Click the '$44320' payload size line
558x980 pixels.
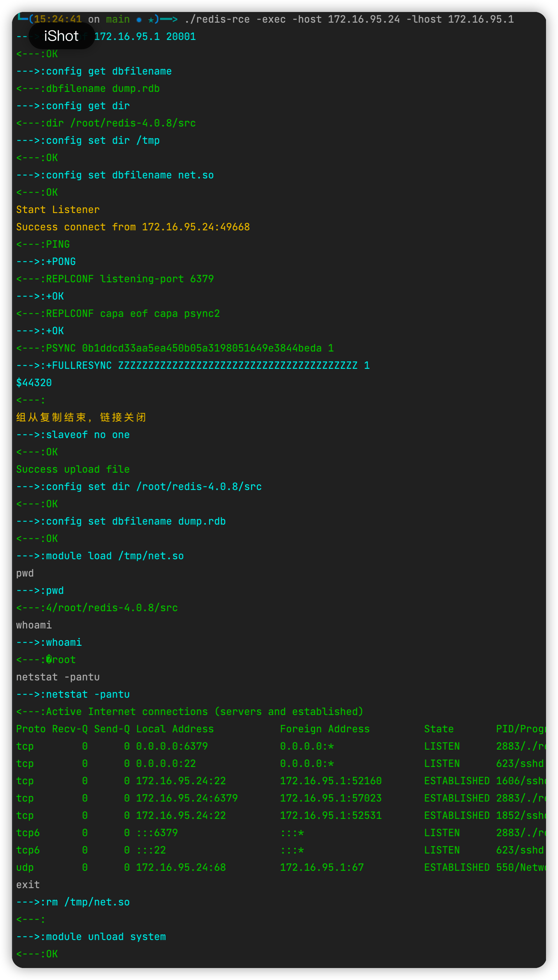point(34,382)
